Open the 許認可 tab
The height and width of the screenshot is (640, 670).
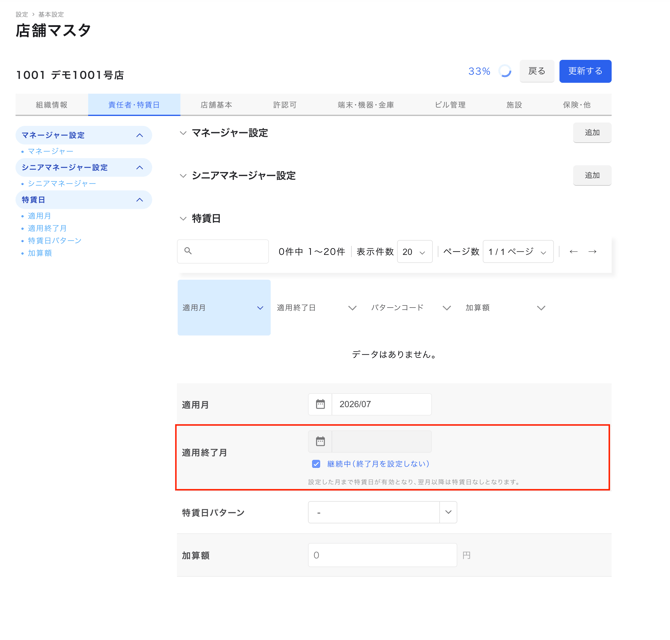(285, 105)
